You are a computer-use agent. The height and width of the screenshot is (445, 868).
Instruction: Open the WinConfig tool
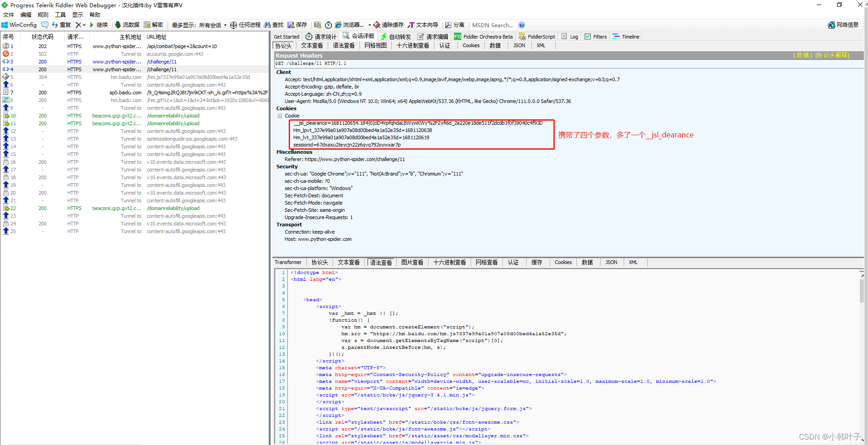tap(19, 25)
